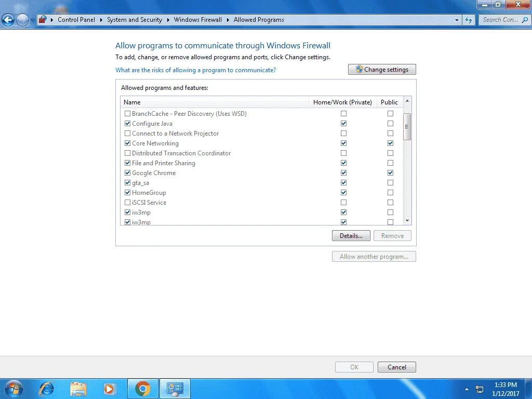Click the Control Panel taskbar icon
Viewport: 532px width, 399px height.
(175, 389)
